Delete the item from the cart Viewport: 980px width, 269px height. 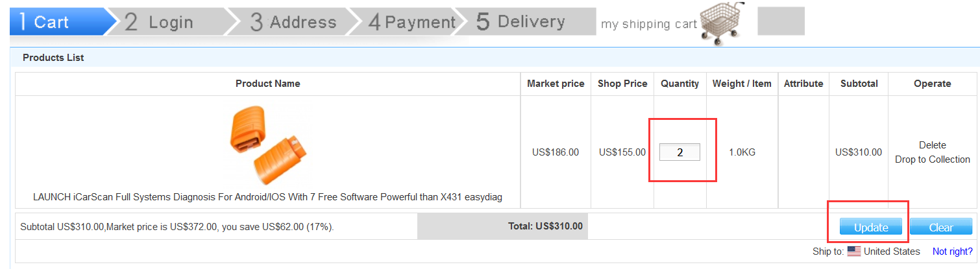click(933, 145)
